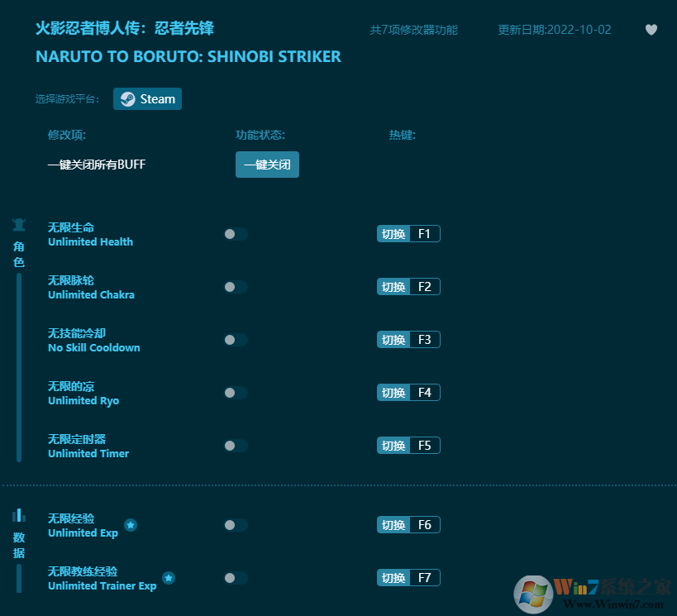Click the 无限脉轮 Unlimited Chakra label
Viewport: 677px width, 616px height.
point(91,288)
